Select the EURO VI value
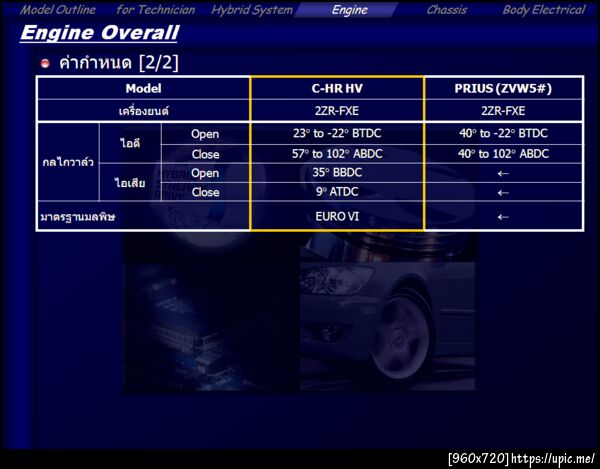 click(x=337, y=217)
